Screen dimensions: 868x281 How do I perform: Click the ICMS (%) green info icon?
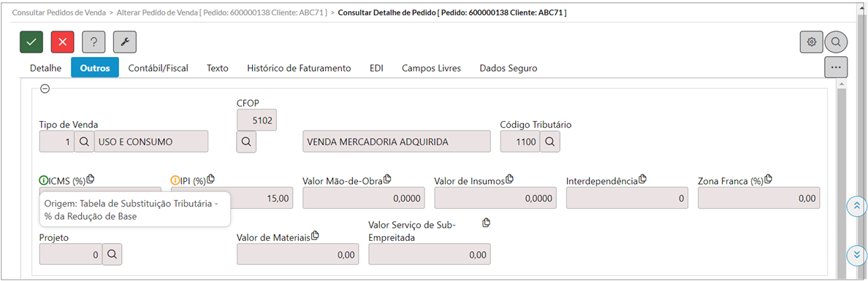(x=44, y=180)
